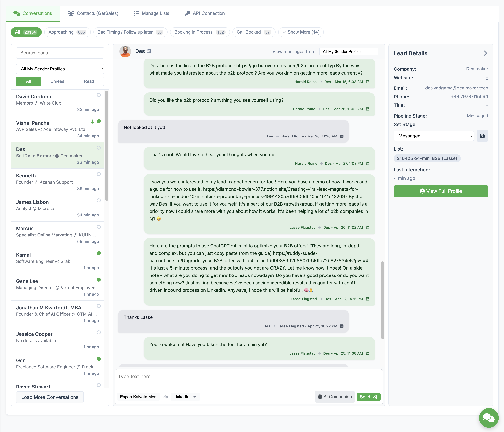Click green down arrow on Vishal Panchal
The width and height of the screenshot is (504, 432).
click(92, 121)
